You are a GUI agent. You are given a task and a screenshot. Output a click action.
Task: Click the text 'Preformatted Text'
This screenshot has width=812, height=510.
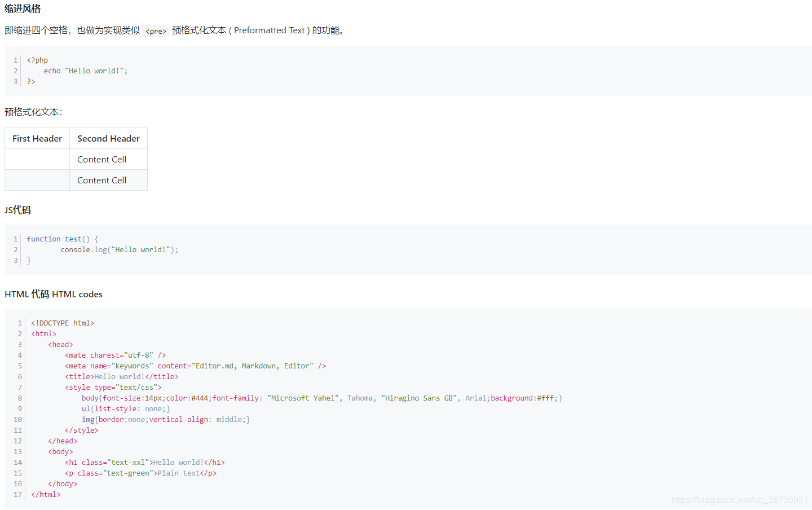click(270, 30)
